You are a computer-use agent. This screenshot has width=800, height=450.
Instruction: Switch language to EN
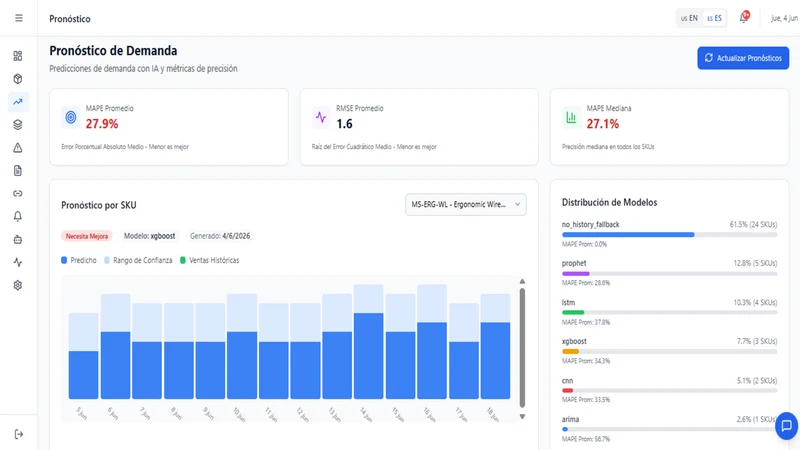coord(689,18)
